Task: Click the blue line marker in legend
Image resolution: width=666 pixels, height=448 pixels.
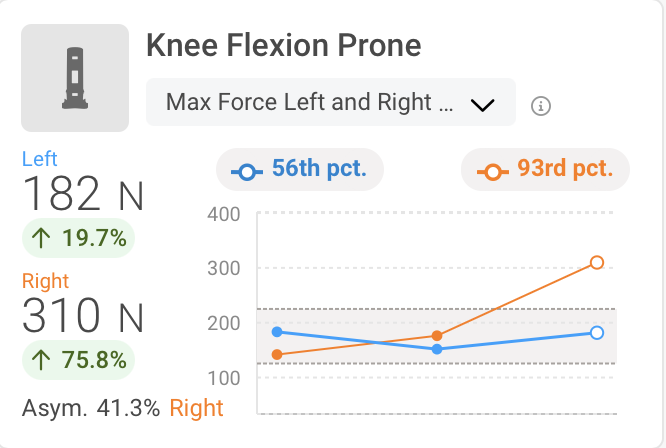Action: [x=245, y=171]
